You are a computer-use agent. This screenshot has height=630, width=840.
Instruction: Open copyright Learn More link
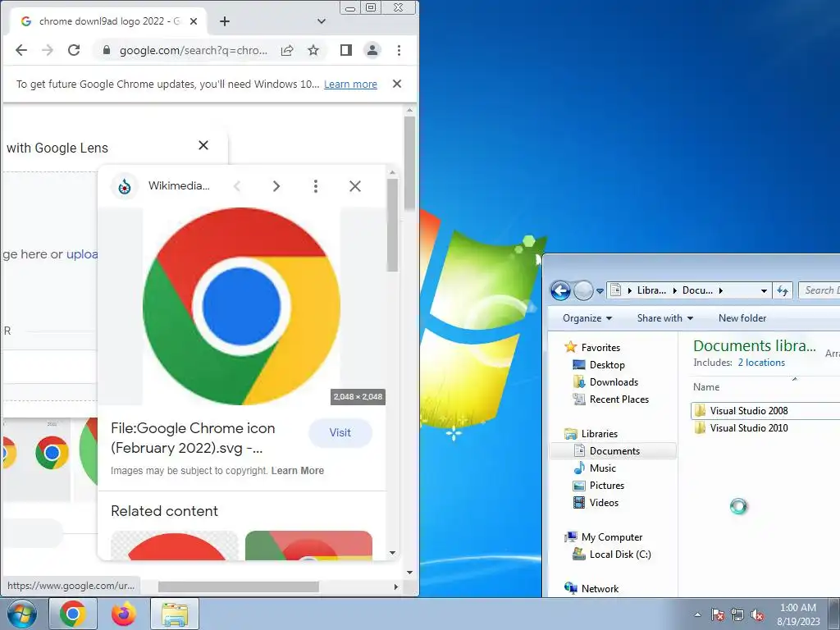pyautogui.click(x=297, y=471)
